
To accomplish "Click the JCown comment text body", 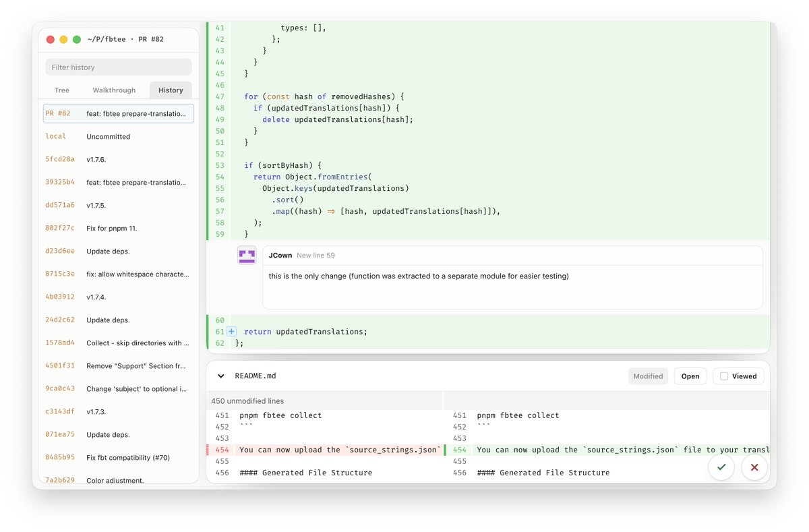I will tap(419, 276).
